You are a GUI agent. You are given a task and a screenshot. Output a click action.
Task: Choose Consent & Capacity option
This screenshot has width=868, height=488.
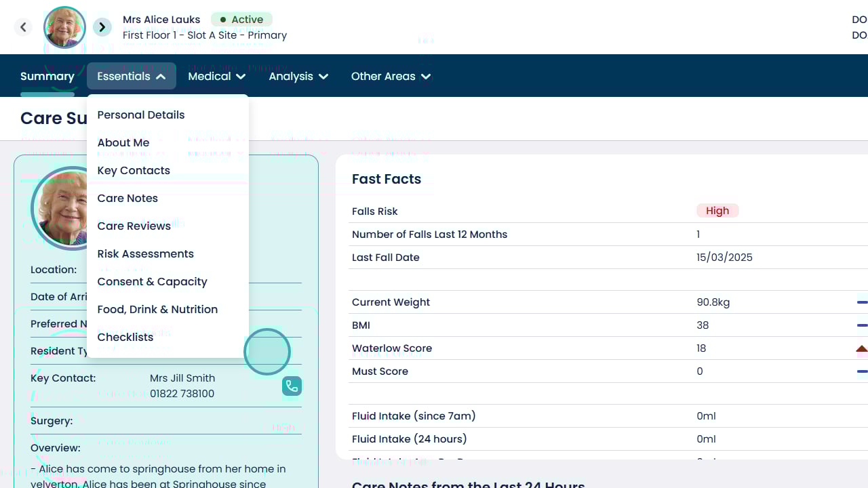click(x=153, y=282)
